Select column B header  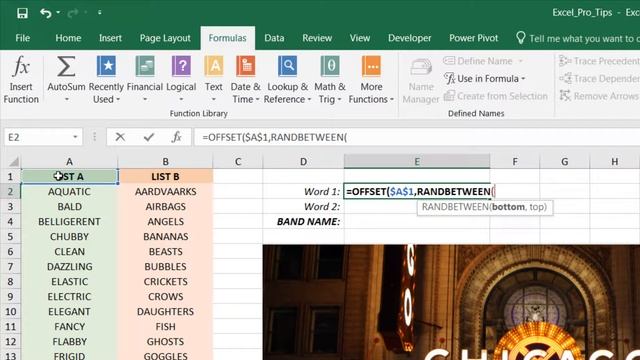click(x=165, y=162)
